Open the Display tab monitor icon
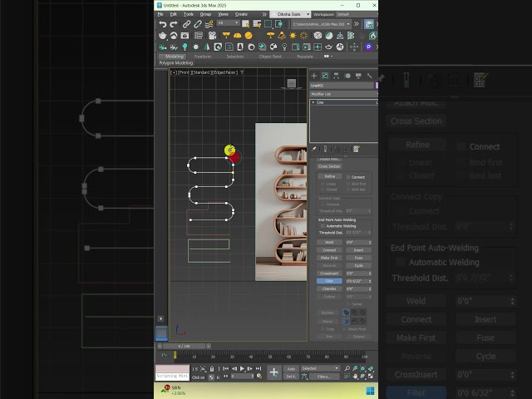 358,76
